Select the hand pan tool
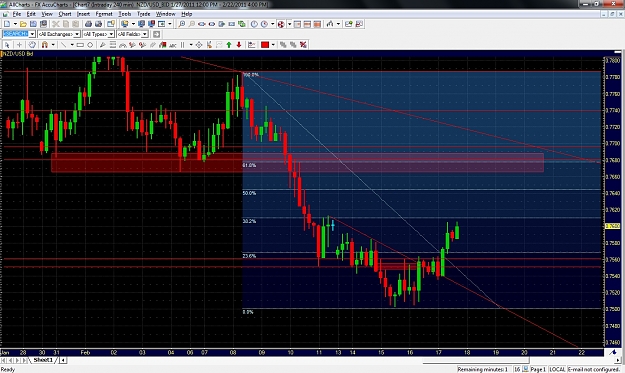The height and width of the screenshot is (373, 625). (32, 45)
